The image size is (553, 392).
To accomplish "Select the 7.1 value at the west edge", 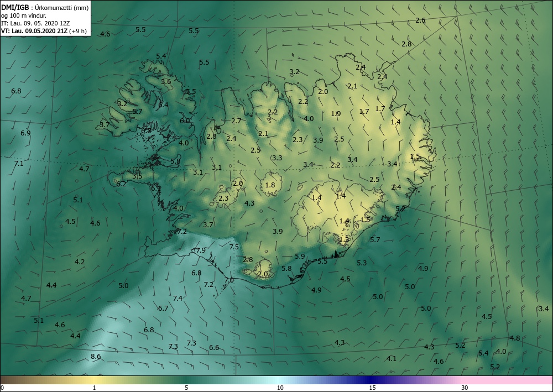I will pos(18,163).
